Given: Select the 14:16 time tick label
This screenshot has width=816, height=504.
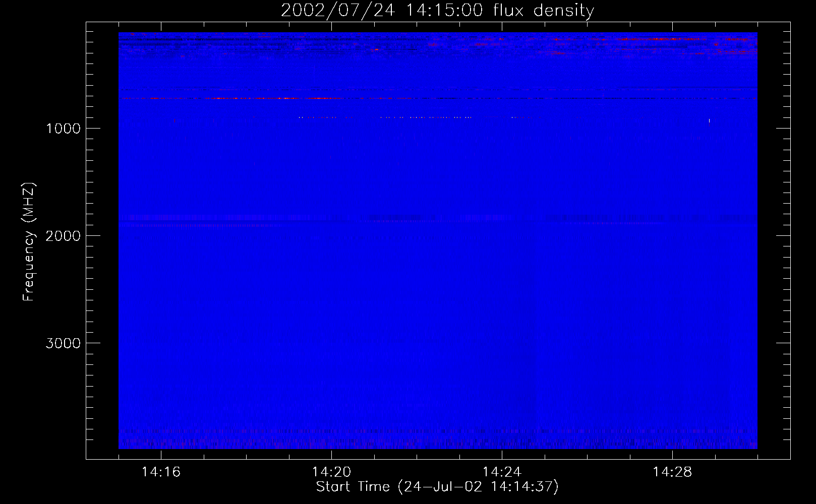Looking at the screenshot, I should tap(161, 472).
